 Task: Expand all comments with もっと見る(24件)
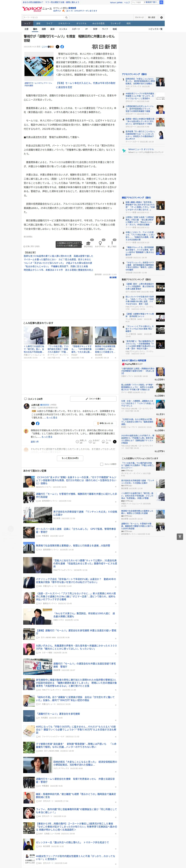pos(70,458)
